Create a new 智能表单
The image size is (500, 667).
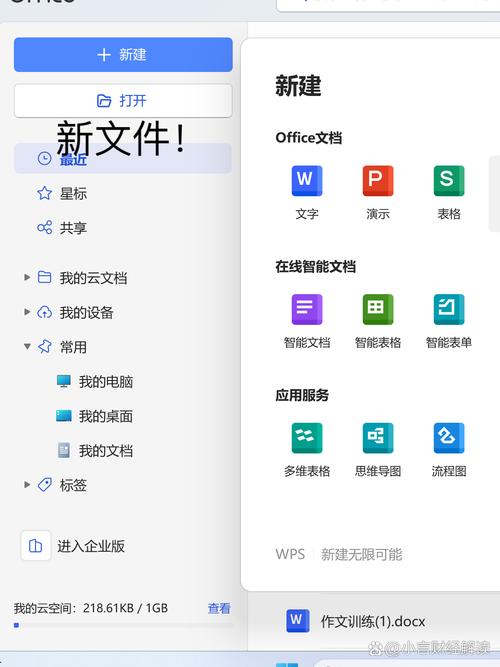449,322
